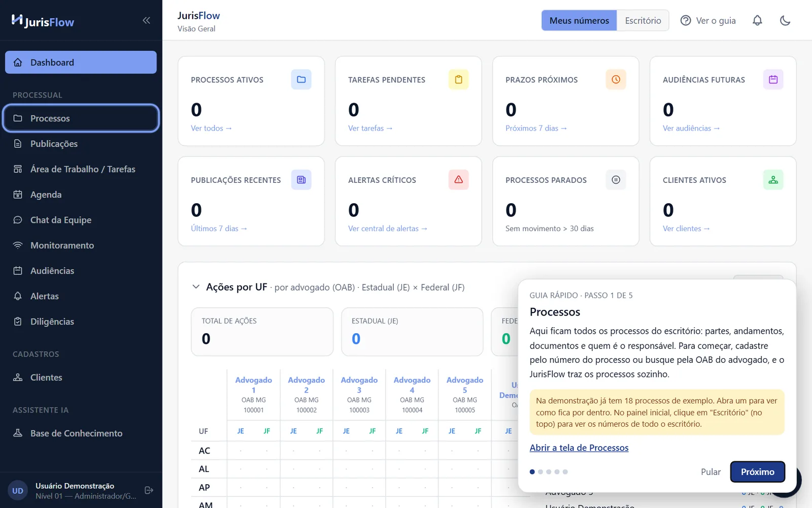Open link Abrir a tela de Processos
Screen dimensions: 812x508
click(579, 448)
